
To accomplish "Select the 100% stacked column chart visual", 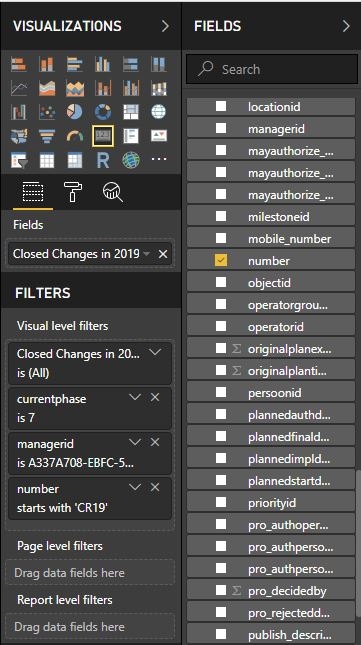I will 158,64.
